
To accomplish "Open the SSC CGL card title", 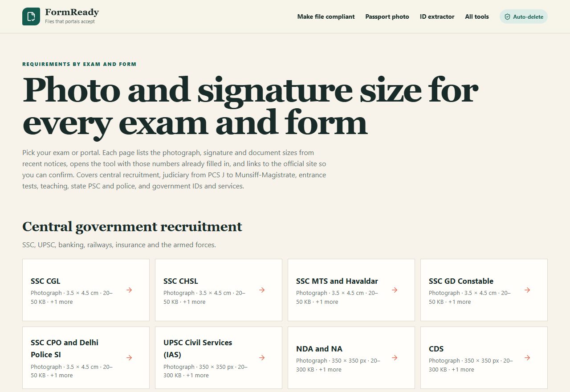I will (45, 281).
